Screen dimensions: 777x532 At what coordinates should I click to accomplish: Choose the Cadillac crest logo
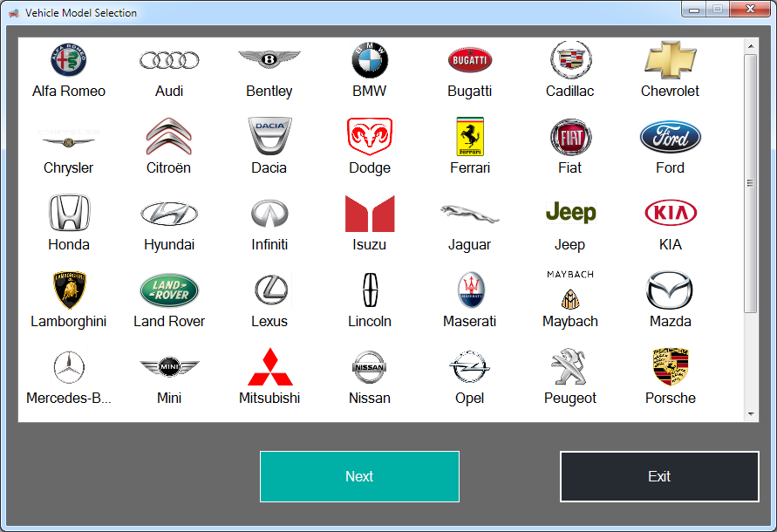[570, 60]
